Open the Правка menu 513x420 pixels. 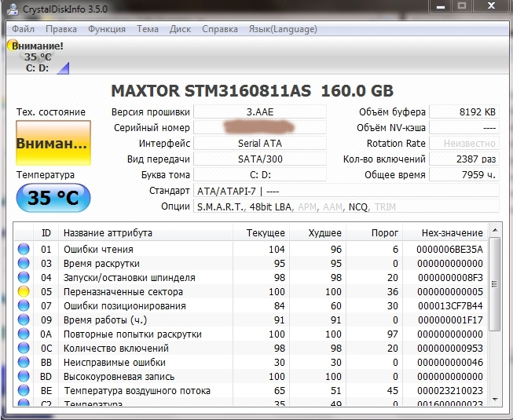click(x=61, y=29)
